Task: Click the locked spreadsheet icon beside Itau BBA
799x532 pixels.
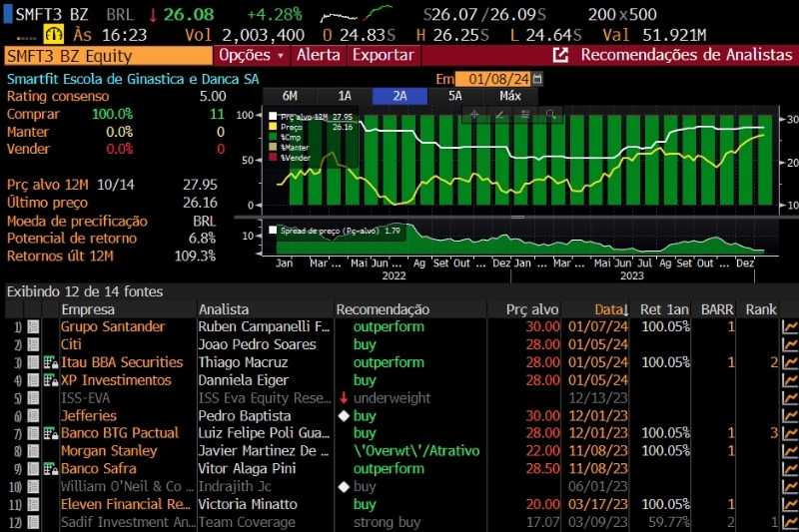Action: (x=51, y=362)
